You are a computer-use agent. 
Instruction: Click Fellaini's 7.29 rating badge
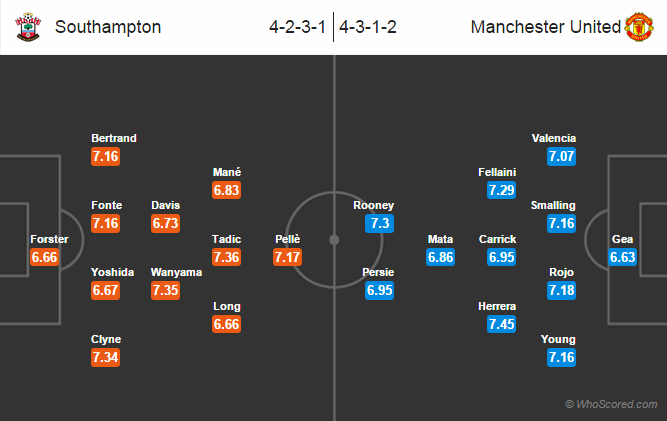click(x=502, y=190)
